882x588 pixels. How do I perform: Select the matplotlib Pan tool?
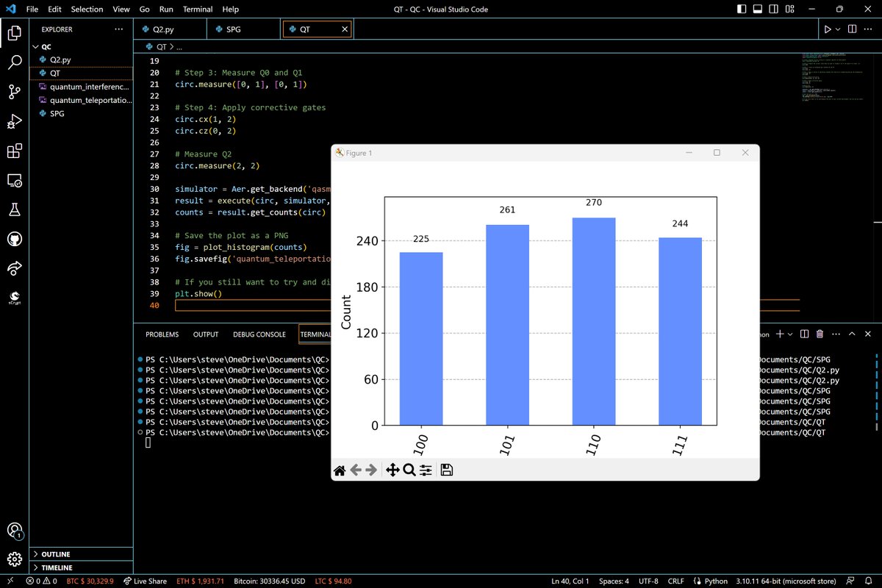click(x=392, y=470)
